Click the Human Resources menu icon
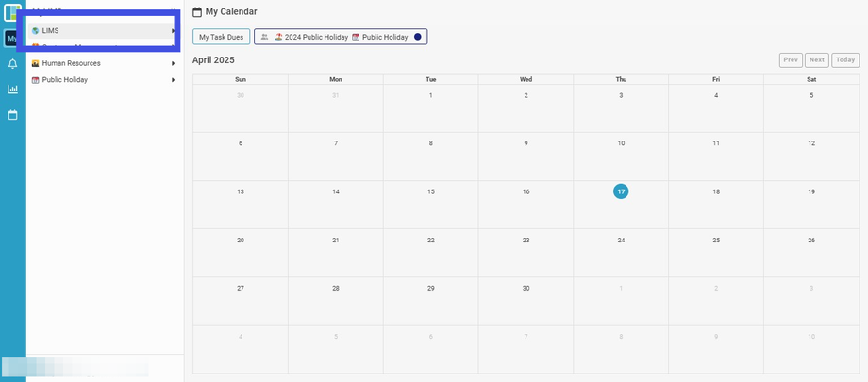This screenshot has height=382, width=868. click(x=36, y=63)
